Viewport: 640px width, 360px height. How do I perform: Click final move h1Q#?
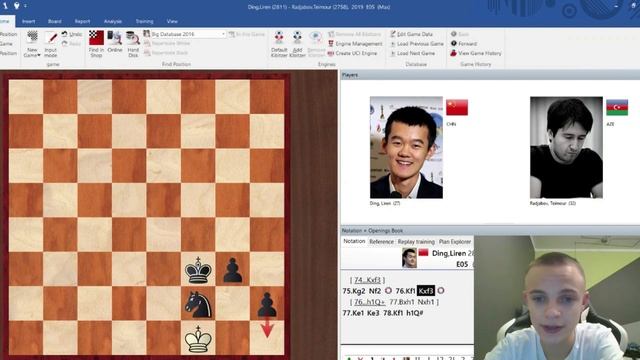(415, 313)
